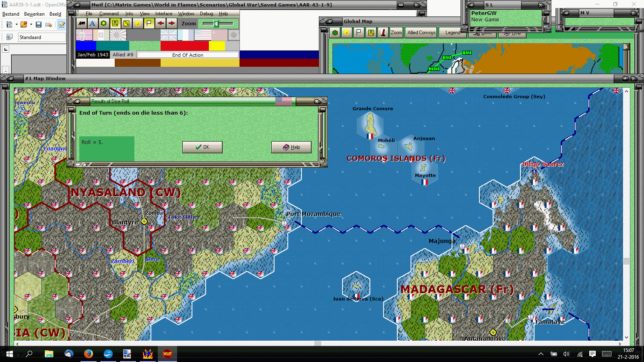Toggle the white flag icon in Mwif toolbar
This screenshot has height=362, width=644.
(149, 23)
